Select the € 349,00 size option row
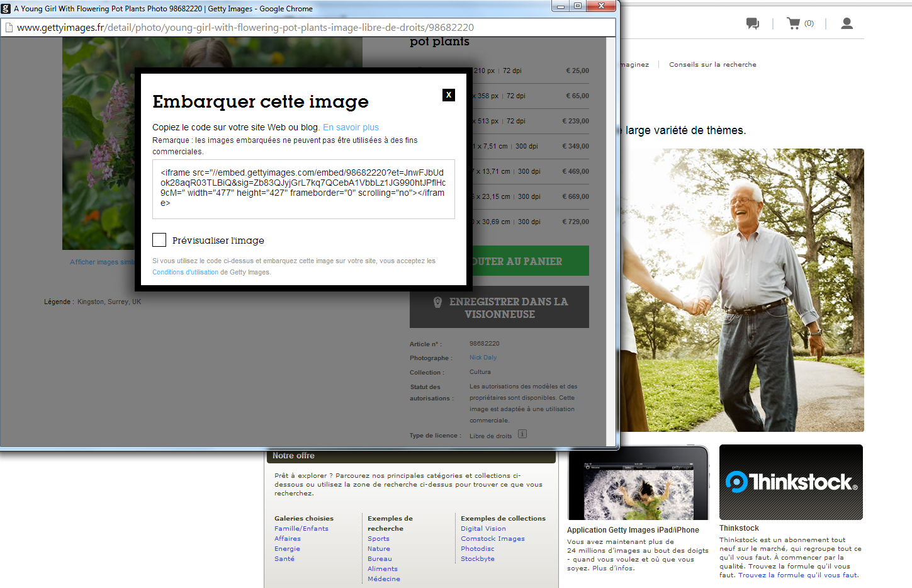 point(531,146)
